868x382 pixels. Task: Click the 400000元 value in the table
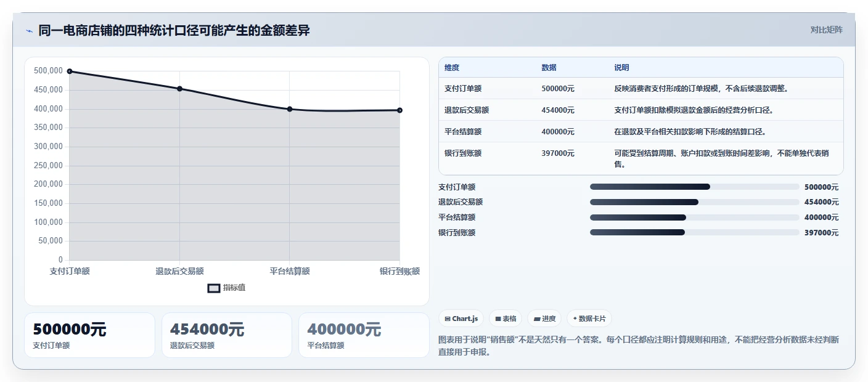point(558,132)
